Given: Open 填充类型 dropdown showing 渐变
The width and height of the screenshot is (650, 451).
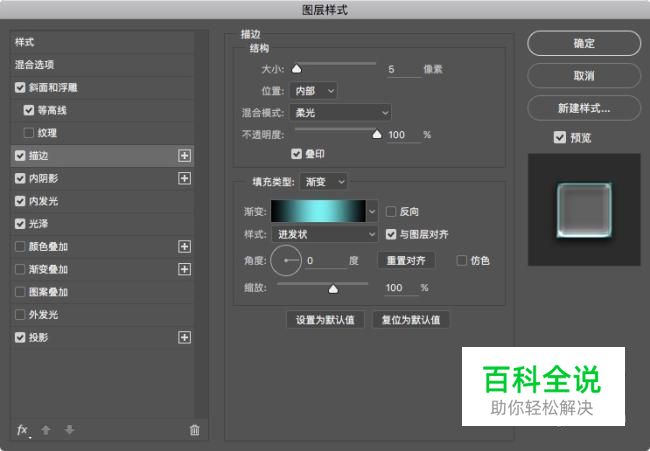Looking at the screenshot, I should tap(323, 182).
